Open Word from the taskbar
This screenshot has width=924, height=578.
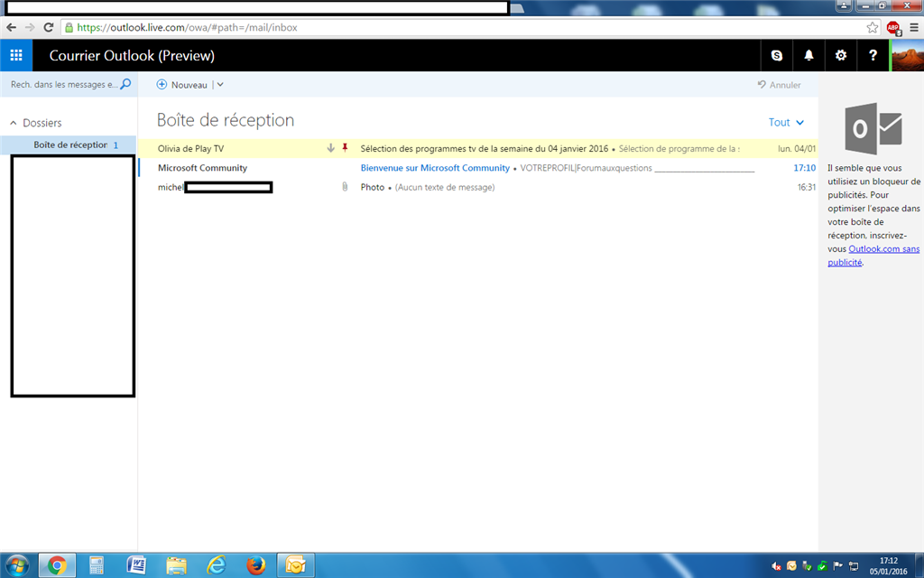click(x=136, y=565)
